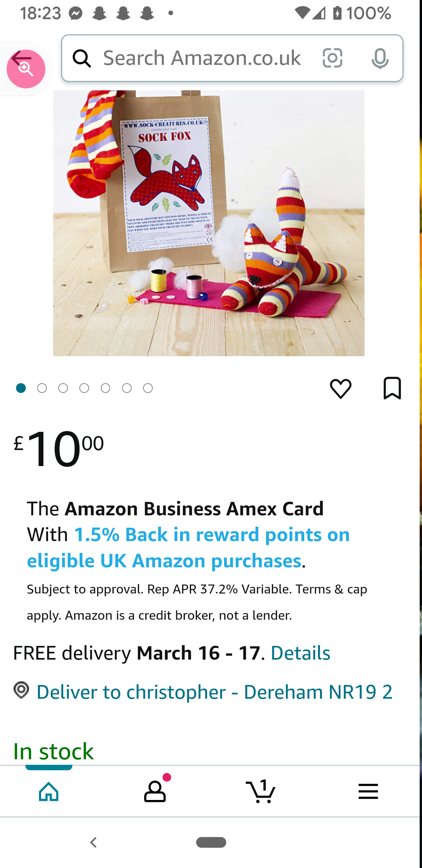The height and width of the screenshot is (868, 422).
Task: Change delivery address Dereham NR19 2
Action: pyautogui.click(x=215, y=692)
